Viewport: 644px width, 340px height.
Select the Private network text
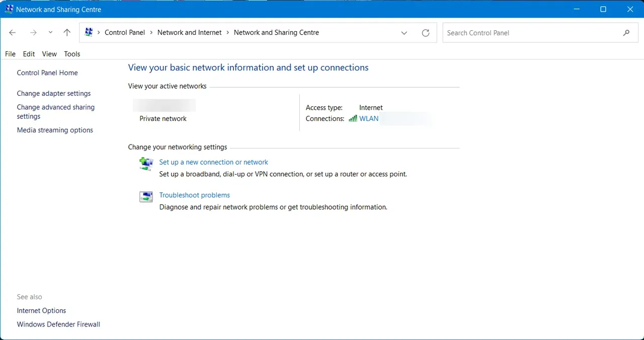pos(163,119)
